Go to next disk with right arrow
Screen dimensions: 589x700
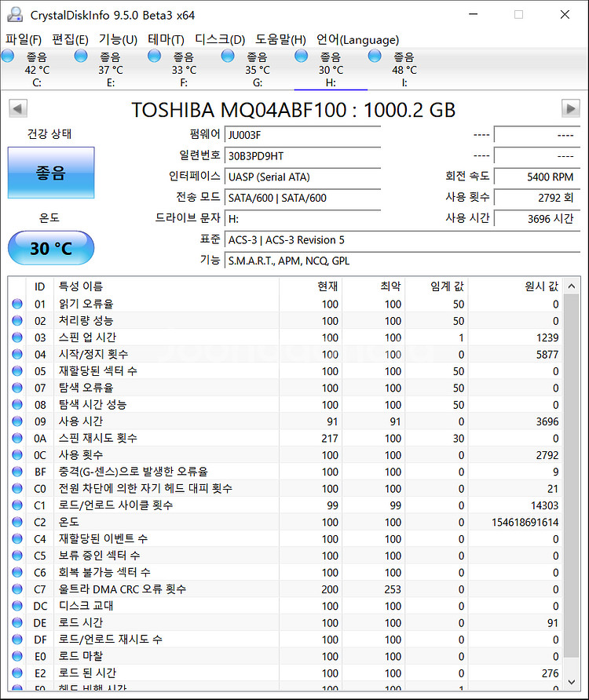pyautogui.click(x=571, y=108)
